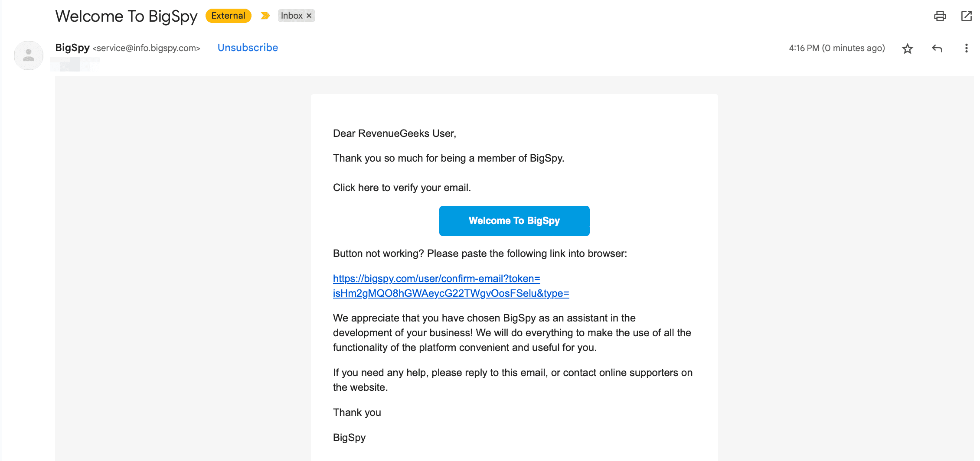Viewport: 980px width, 461px height.
Task: Click the paragraph starting 'We appreciate'
Action: 512,333
